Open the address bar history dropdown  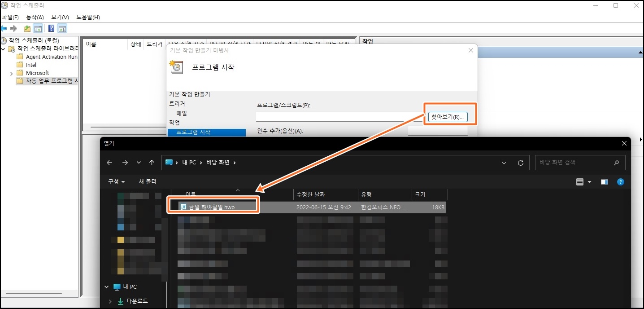(504, 163)
